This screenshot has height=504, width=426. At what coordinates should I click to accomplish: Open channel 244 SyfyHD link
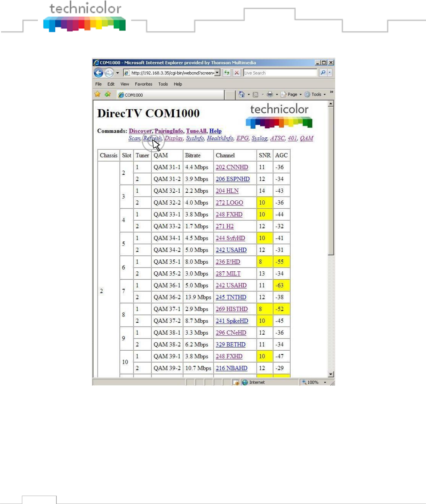[230, 238]
